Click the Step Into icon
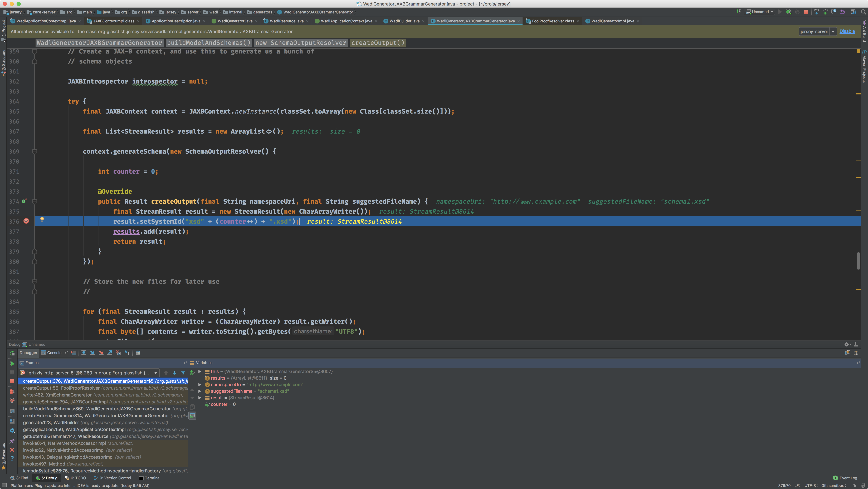868x489 pixels. [92, 353]
